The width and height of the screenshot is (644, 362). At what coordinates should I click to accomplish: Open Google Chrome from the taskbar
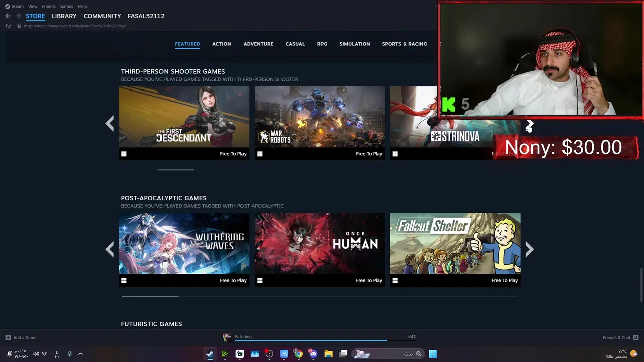pos(299,354)
